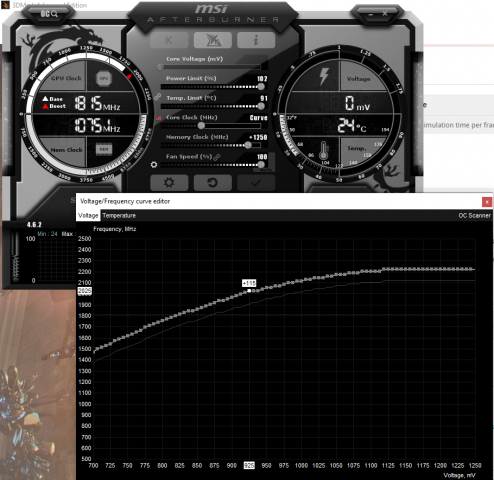This screenshot has width=494, height=480.
Task: Apply settings with the checkmark button
Action: [256, 183]
